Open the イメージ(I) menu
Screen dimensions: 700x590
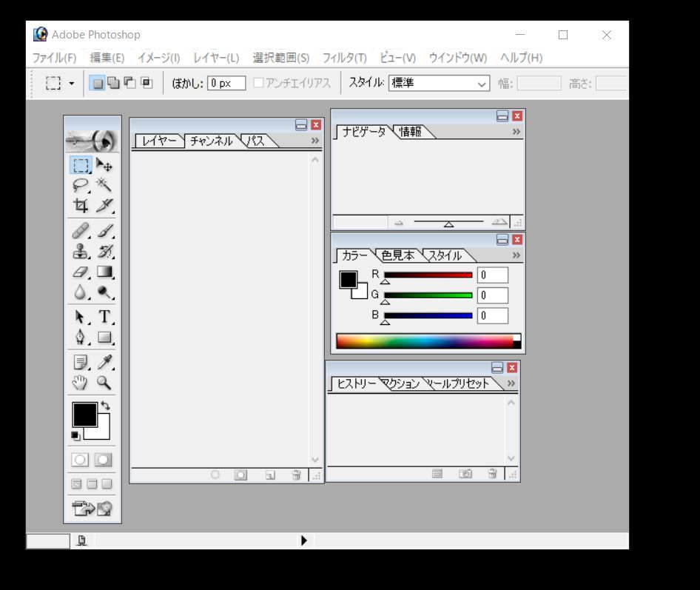159,58
